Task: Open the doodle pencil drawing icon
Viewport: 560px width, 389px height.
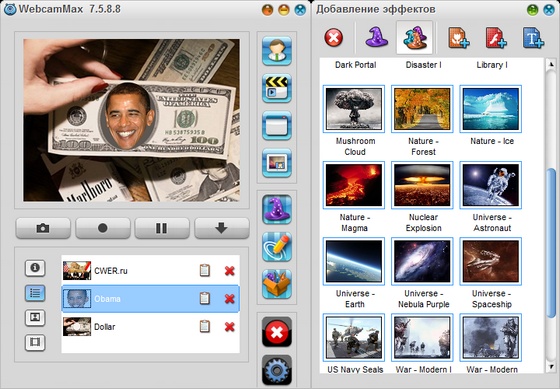Action: (x=277, y=247)
